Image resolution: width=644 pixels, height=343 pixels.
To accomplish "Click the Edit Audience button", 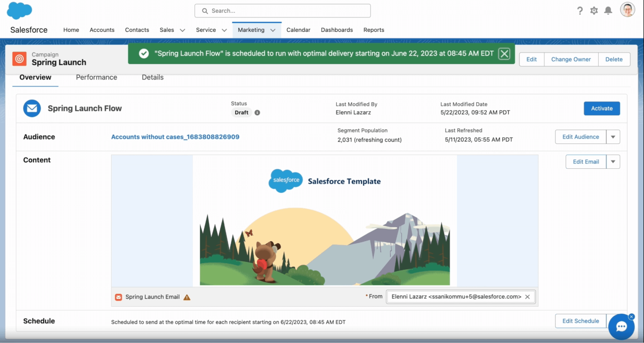I will point(581,137).
